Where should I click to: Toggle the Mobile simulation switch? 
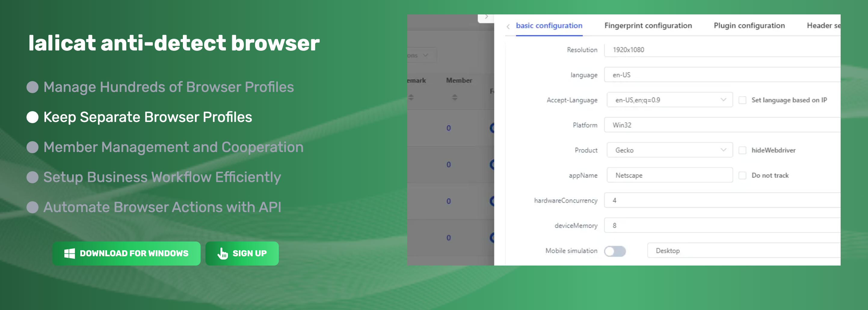(x=615, y=251)
